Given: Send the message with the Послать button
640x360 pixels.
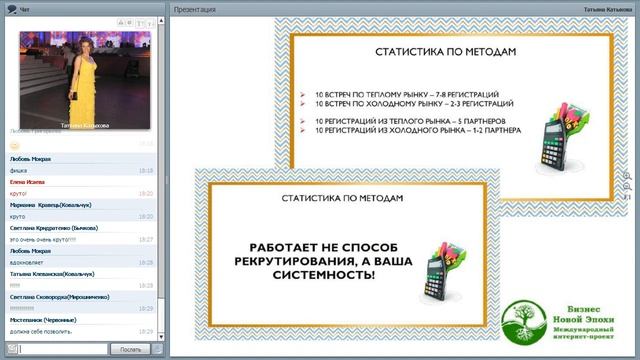Looking at the screenshot, I should tap(130, 349).
